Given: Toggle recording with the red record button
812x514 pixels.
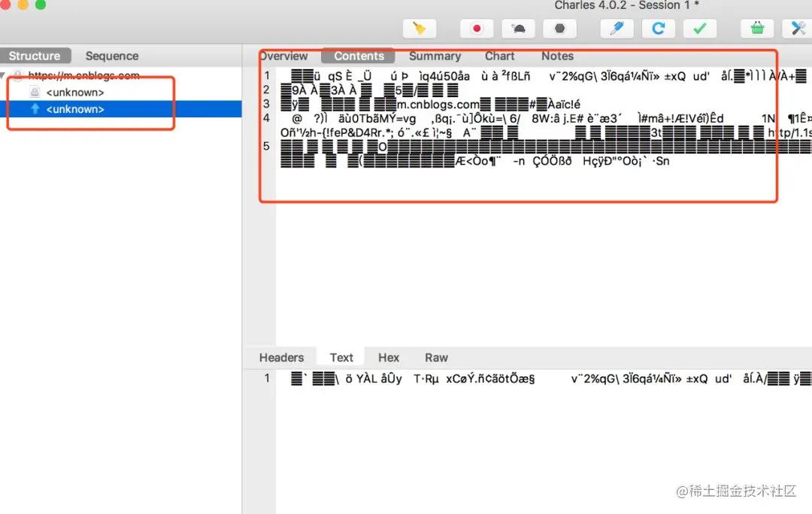Looking at the screenshot, I should pyautogui.click(x=476, y=29).
